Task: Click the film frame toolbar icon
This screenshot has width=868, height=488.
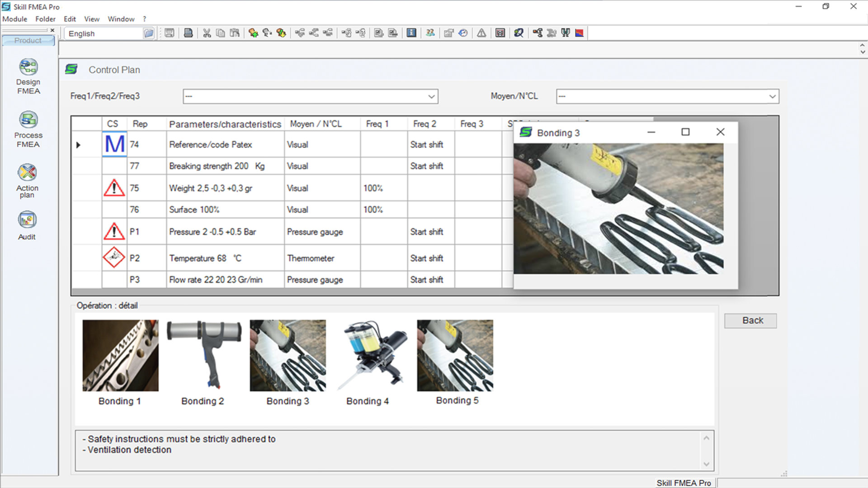Action: (x=500, y=33)
